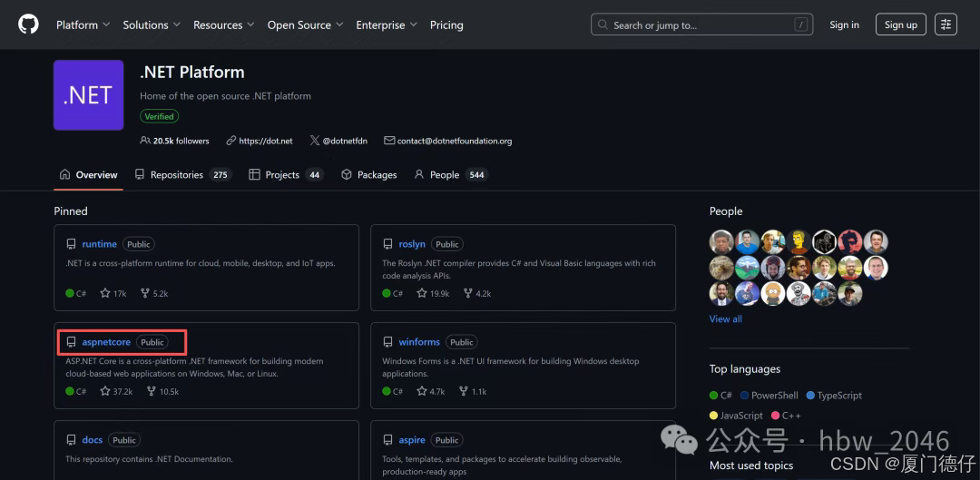
Task: Click the .NET organization avatar
Action: [88, 95]
